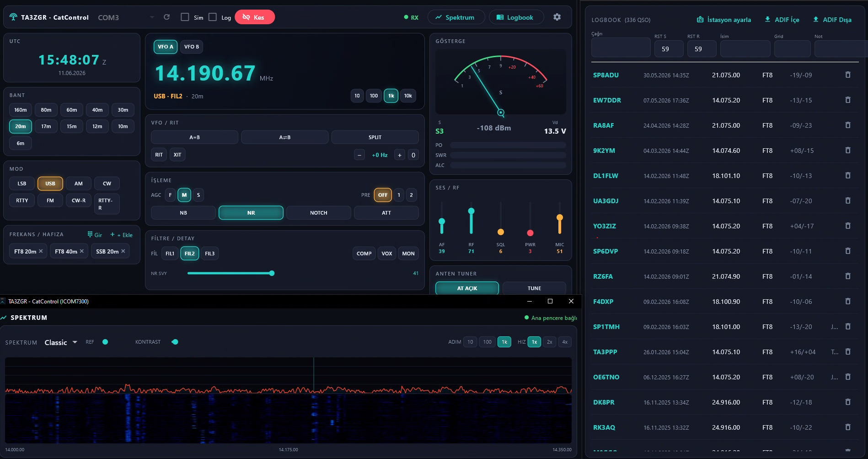
Task: Click the A=B VFO button
Action: click(194, 137)
